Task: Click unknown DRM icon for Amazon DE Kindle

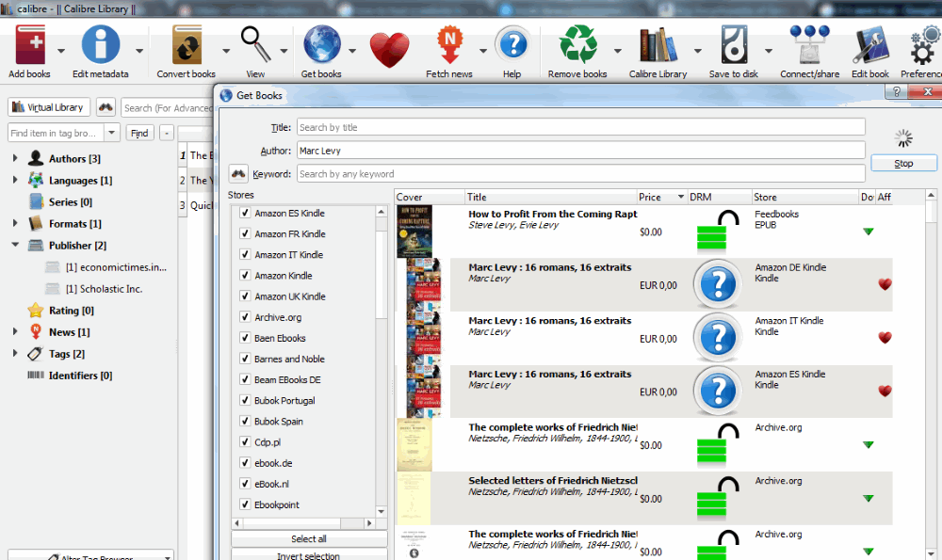Action: (717, 284)
